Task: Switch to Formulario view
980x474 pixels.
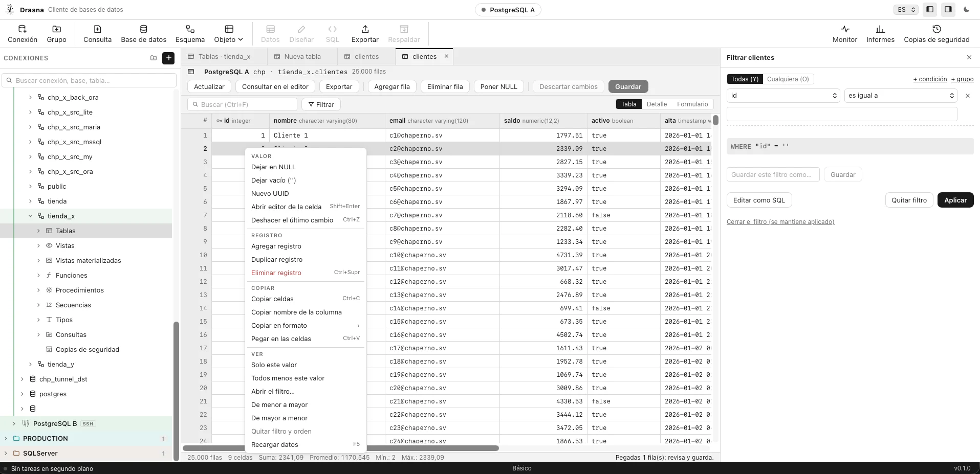Action: pos(692,104)
